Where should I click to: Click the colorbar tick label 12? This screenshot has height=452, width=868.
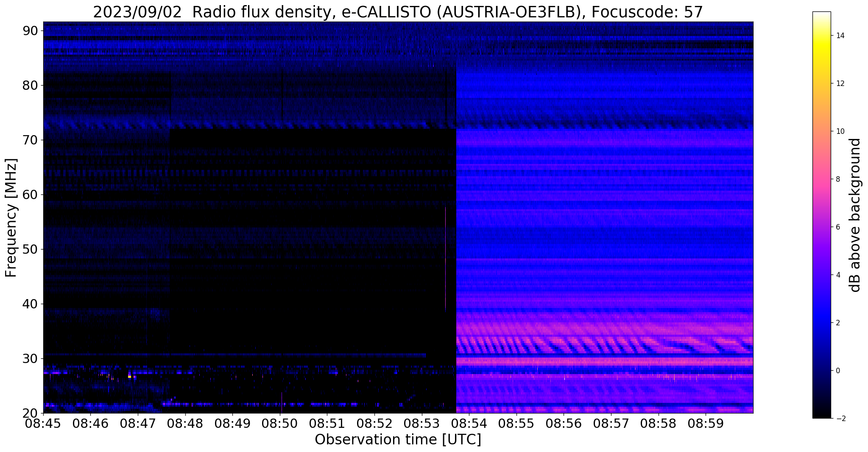tap(839, 83)
